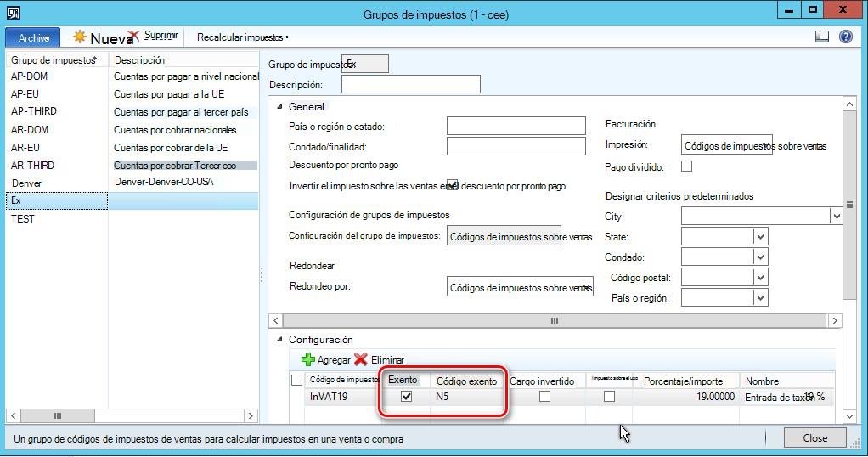Screen dimensions: 868x457
Task: Click the Nombre column header
Action: (762, 381)
